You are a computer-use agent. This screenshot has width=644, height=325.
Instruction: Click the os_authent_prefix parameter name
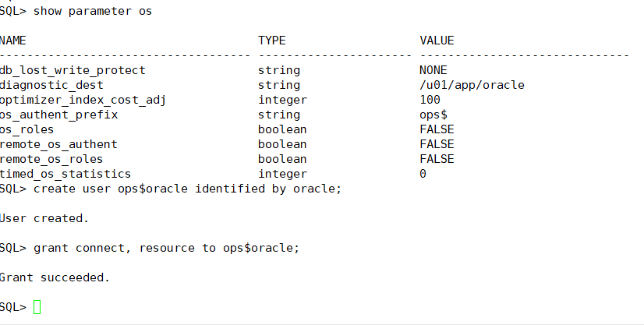59,115
